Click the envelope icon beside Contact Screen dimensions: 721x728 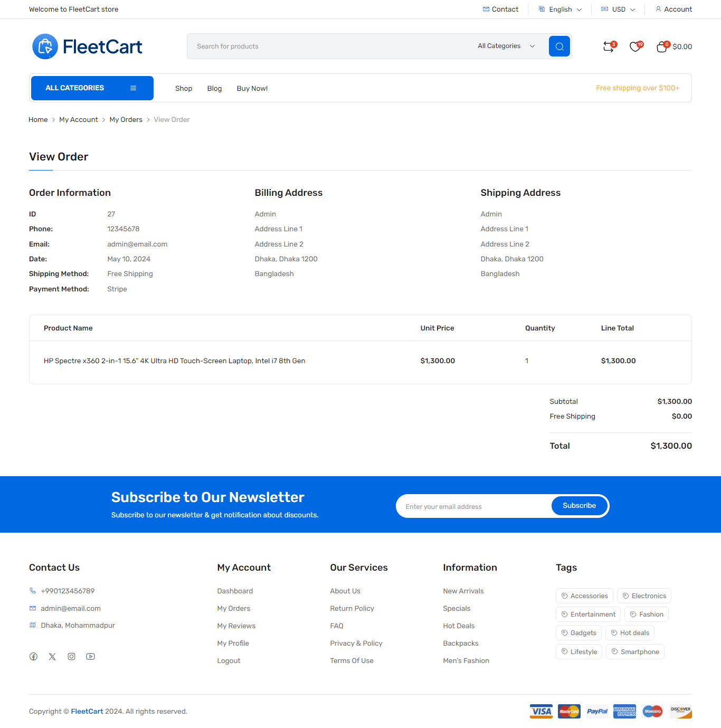[x=486, y=9]
